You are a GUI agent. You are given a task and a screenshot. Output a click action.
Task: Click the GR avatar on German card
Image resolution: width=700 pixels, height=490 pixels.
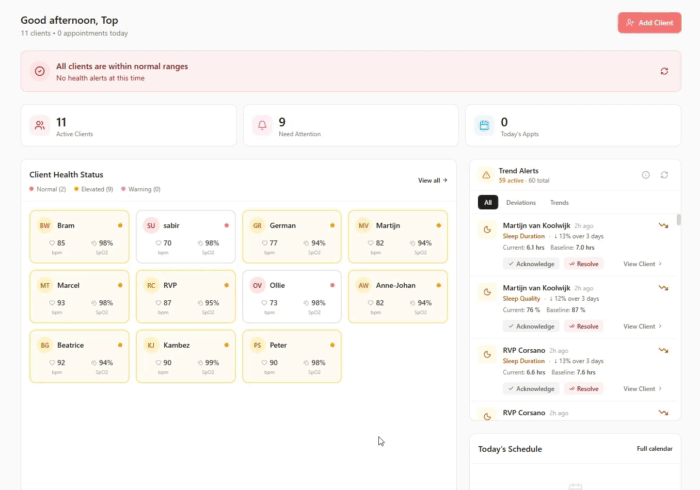tap(258, 225)
